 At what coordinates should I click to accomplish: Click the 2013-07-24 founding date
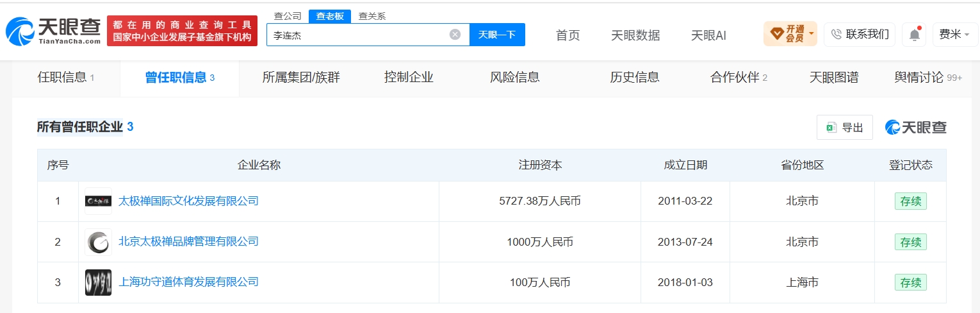coord(685,242)
